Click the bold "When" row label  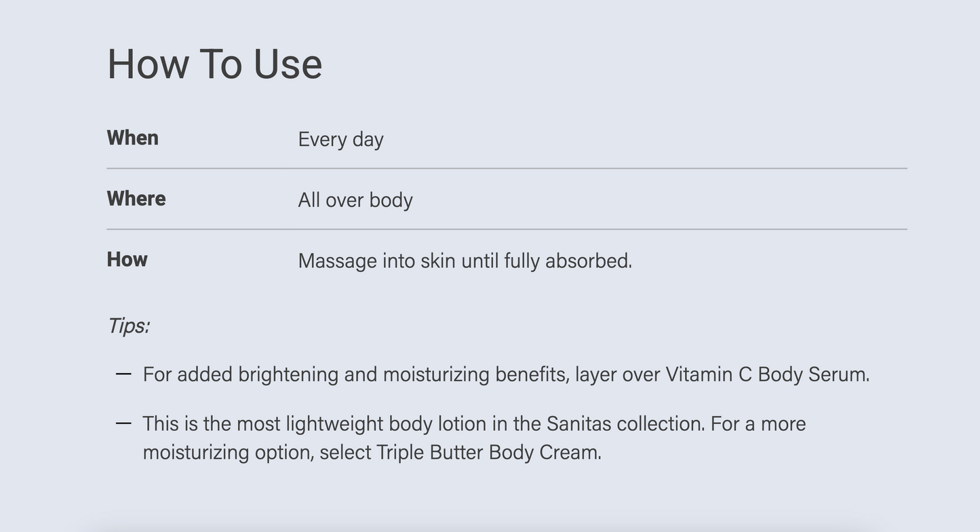pos(133,138)
